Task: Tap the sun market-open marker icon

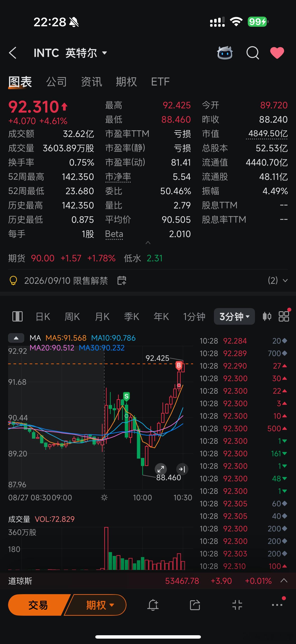Action: [104, 498]
